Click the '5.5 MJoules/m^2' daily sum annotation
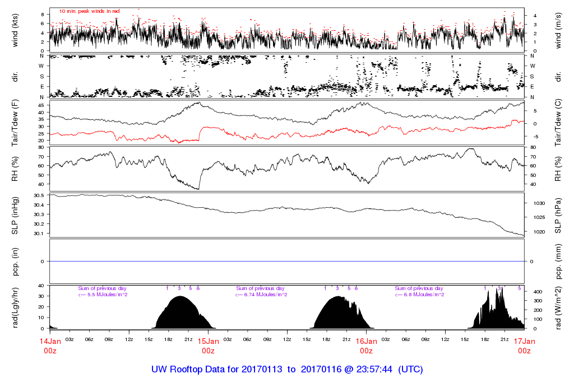The height and width of the screenshot is (392, 574). [103, 295]
